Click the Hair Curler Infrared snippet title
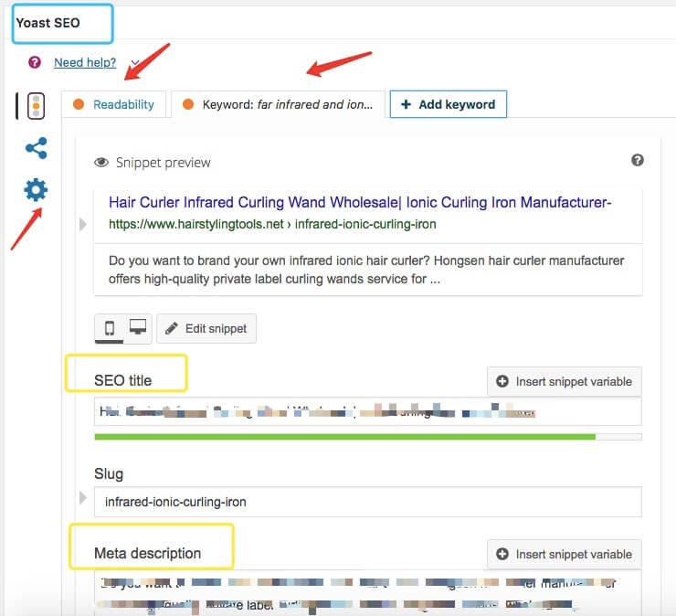Screen dimensions: 676x616 click(x=360, y=202)
